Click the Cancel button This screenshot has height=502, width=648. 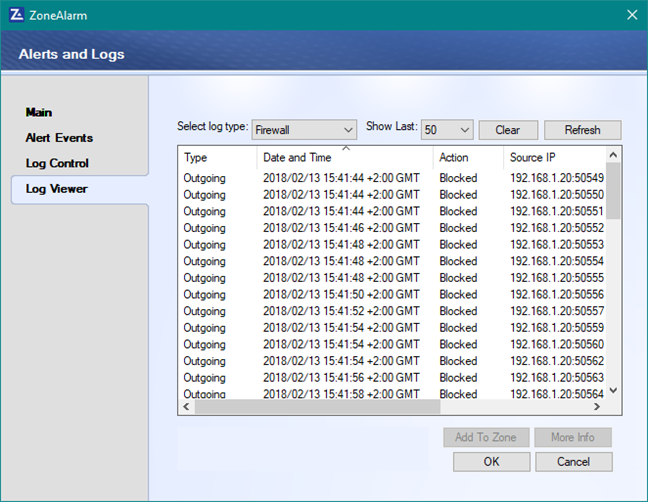click(x=574, y=462)
